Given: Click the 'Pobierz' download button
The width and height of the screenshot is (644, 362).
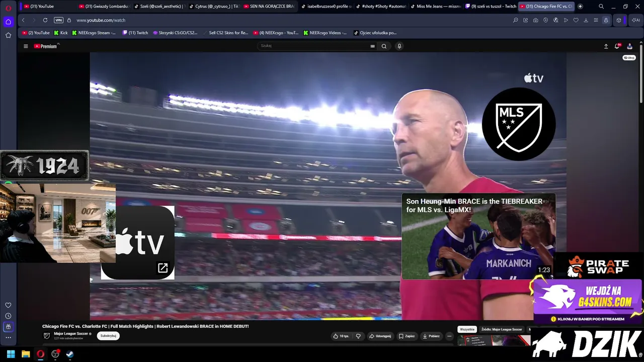Looking at the screenshot, I should [x=431, y=336].
